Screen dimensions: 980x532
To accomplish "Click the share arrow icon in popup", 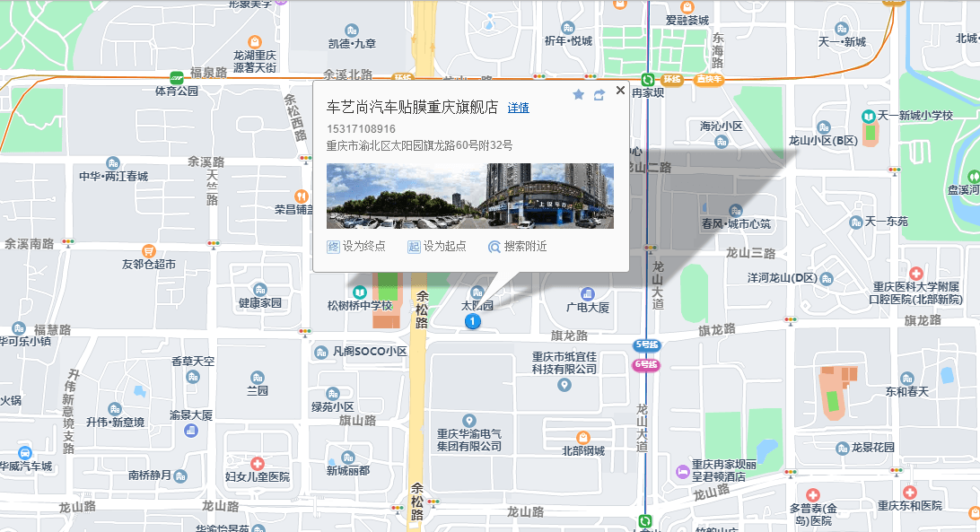I will click(599, 94).
